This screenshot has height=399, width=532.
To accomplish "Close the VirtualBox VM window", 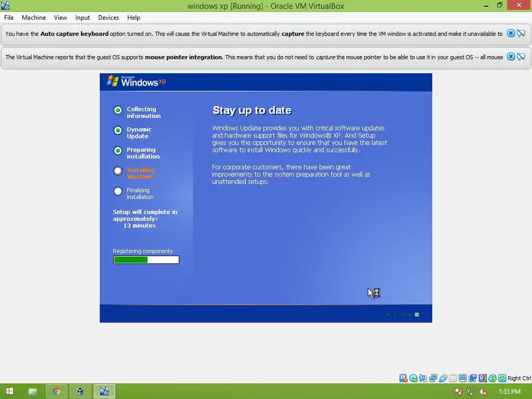I will 519,5.
